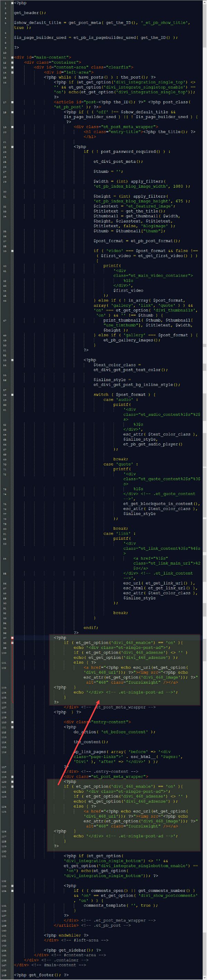Fold the left-area div at line 14
Viewport: 207px width, 980px height.
click(12, 72)
